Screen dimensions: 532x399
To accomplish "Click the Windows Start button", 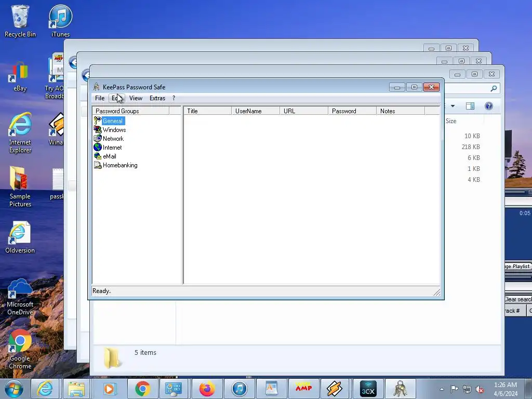I will tap(14, 389).
